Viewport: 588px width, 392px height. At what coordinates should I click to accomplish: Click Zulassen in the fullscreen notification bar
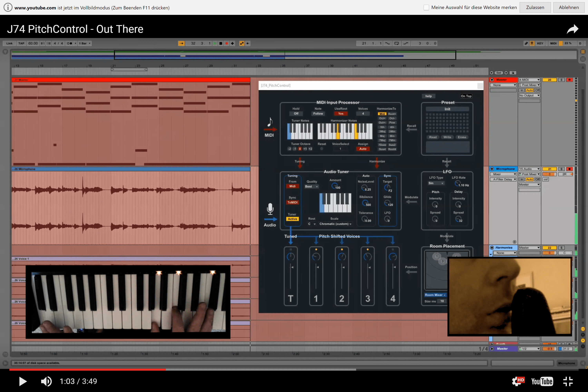[535, 7]
